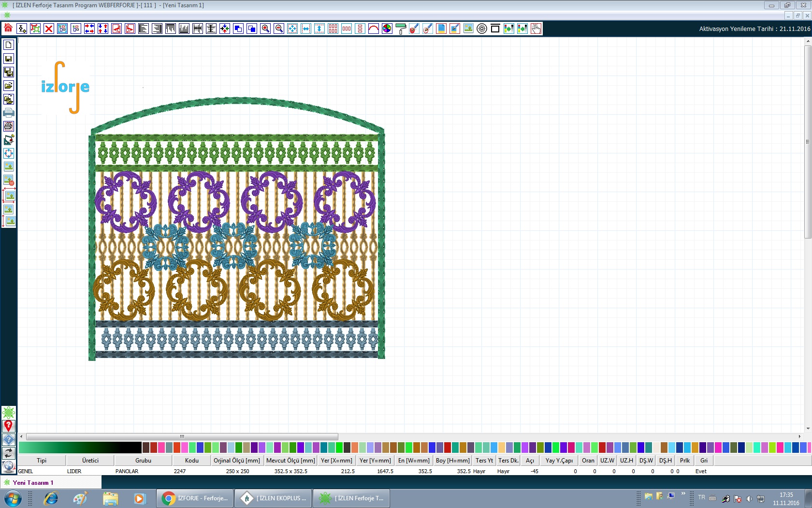Click the open folder icon in sidebar
The width and height of the screenshot is (812, 508).
[x=9, y=86]
